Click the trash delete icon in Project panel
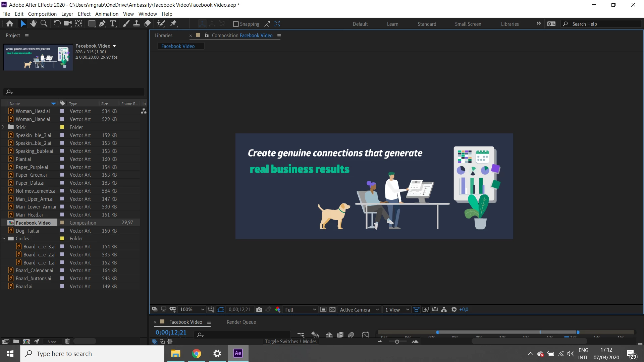Viewport: 644px width, 362px height. [x=67, y=341]
